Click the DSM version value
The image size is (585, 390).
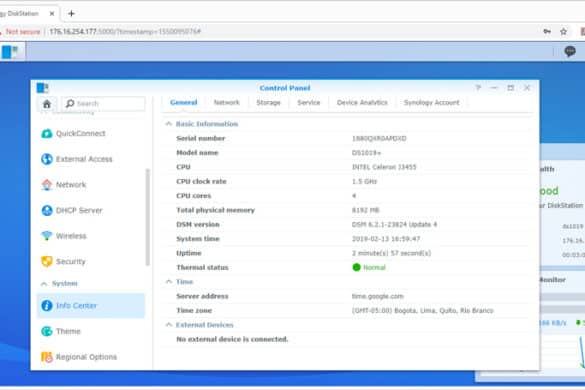click(394, 224)
